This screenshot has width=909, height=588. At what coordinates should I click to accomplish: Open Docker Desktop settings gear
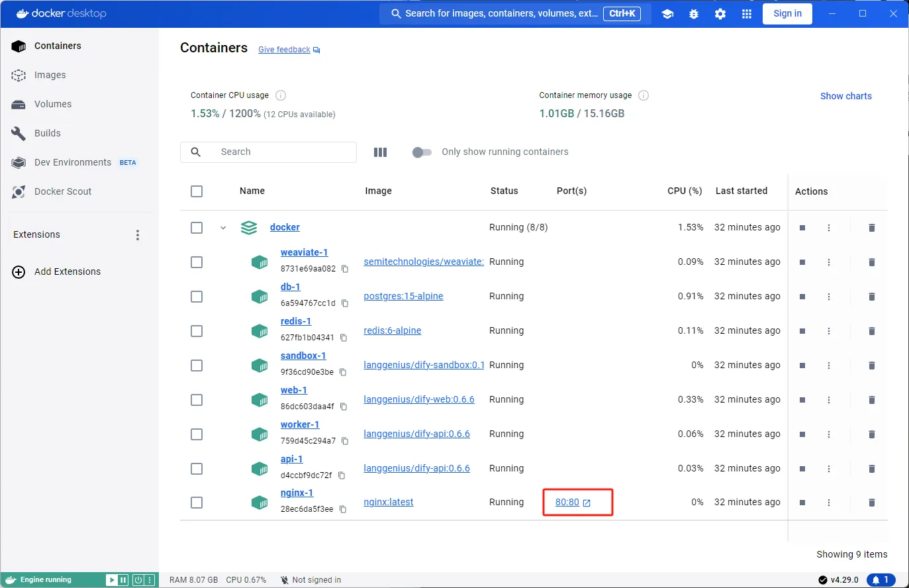720,14
